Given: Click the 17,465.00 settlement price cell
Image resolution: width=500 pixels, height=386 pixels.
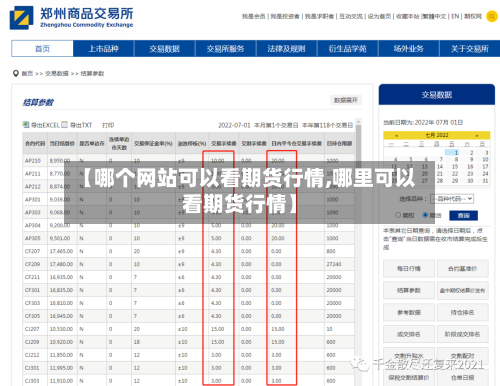Looking at the screenshot, I should pos(61,251).
